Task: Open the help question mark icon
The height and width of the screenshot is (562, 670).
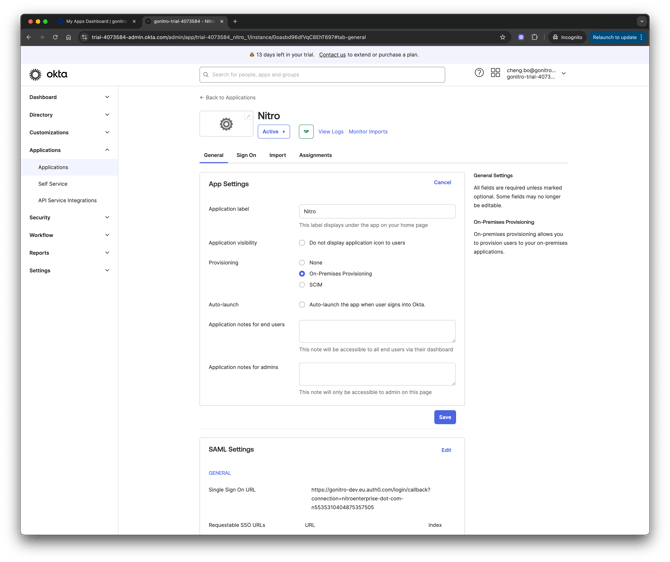Action: [x=479, y=73]
